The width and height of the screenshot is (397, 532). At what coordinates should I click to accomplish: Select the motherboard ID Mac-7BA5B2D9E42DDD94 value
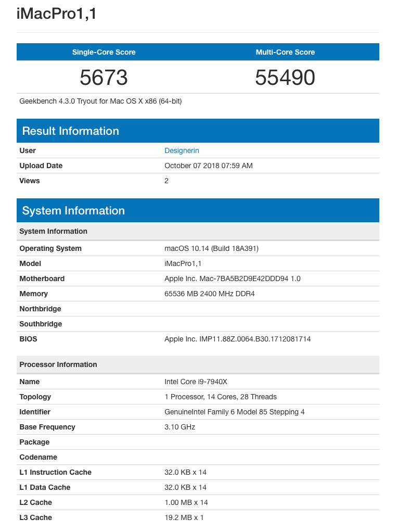pos(233,279)
